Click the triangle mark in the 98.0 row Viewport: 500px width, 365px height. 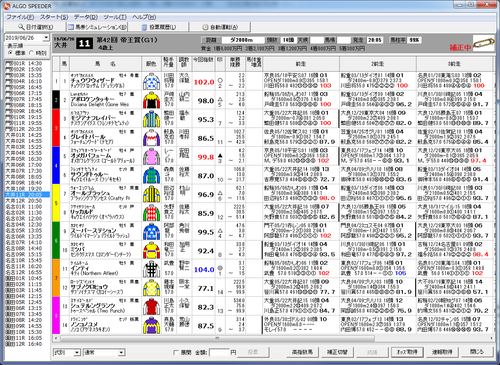220,99
